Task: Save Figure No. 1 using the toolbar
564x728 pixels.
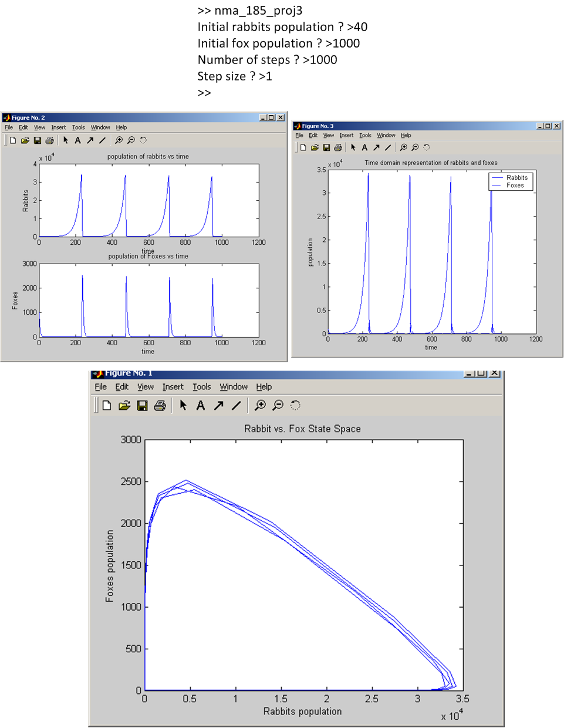Action: tap(142, 406)
